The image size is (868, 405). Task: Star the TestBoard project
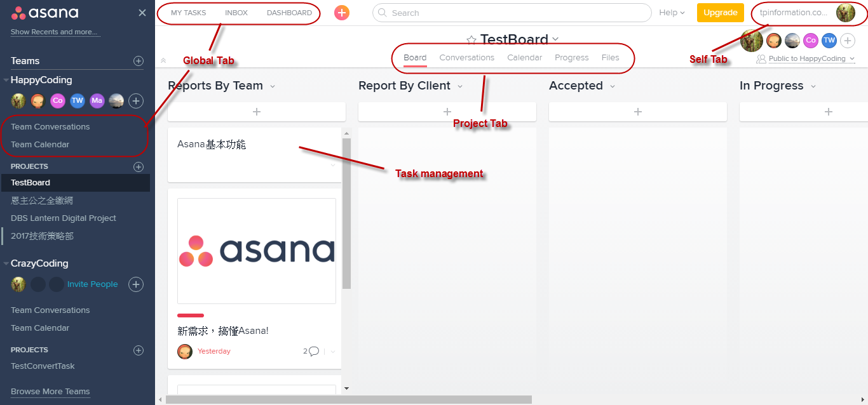(x=471, y=40)
